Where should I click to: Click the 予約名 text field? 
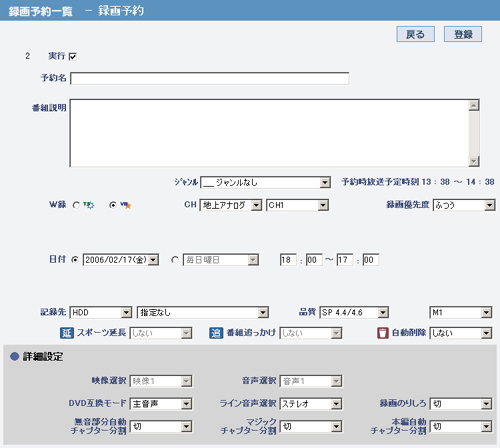coord(210,78)
